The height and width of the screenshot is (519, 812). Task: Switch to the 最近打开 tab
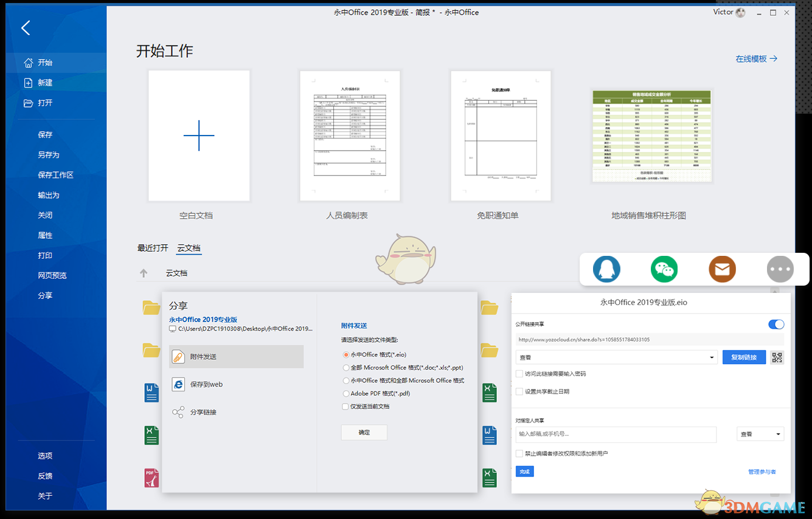(151, 247)
